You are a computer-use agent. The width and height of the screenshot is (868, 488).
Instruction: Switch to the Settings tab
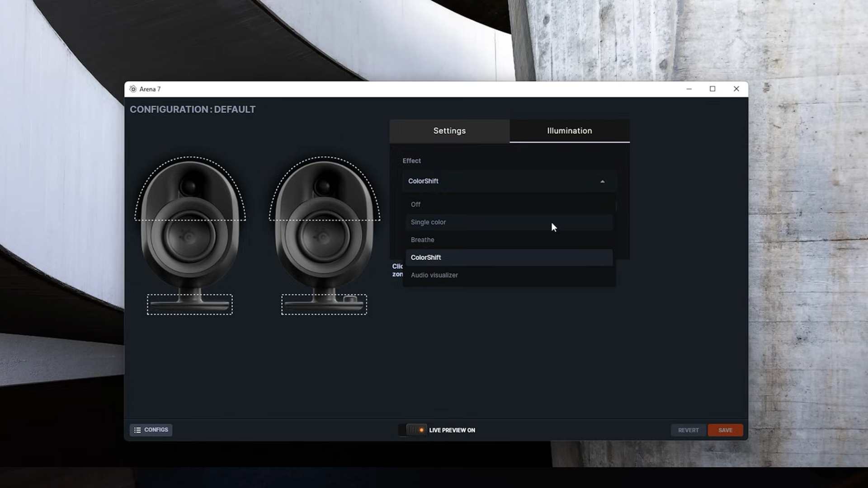pyautogui.click(x=449, y=131)
